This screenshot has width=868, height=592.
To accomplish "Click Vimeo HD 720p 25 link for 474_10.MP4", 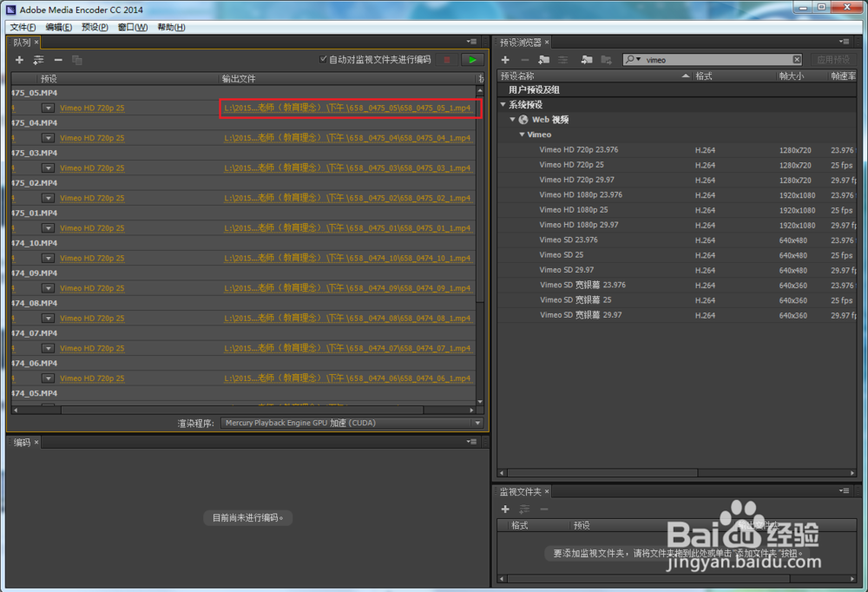I will (92, 258).
